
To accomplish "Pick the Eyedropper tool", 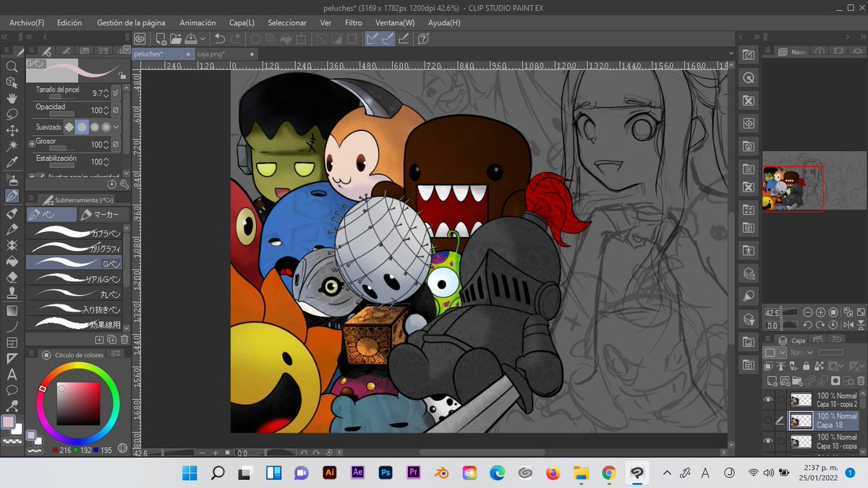I will (12, 163).
